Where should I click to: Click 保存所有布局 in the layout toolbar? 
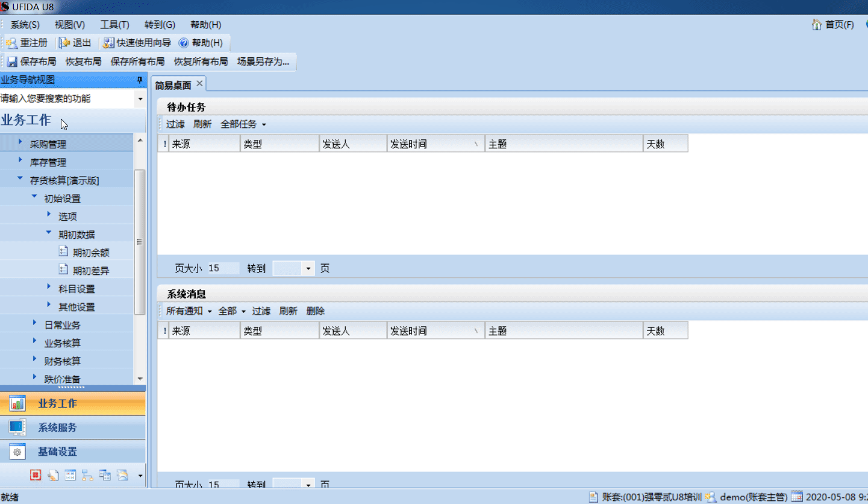tap(137, 61)
